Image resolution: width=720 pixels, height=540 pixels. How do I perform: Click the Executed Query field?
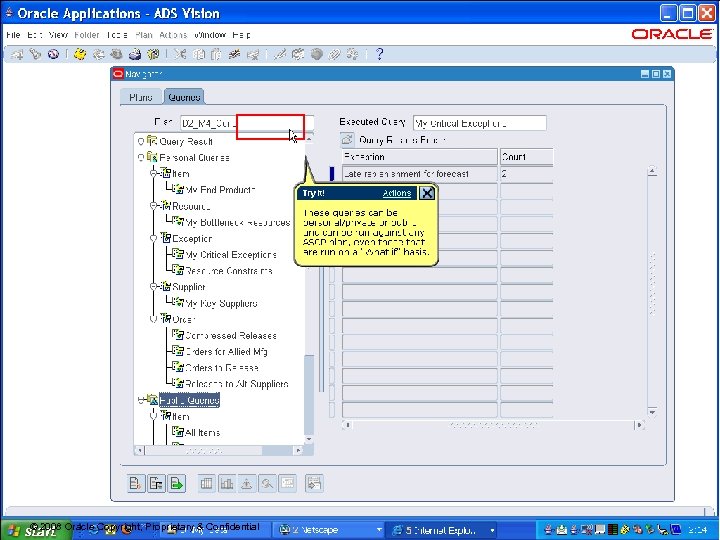(x=480, y=123)
